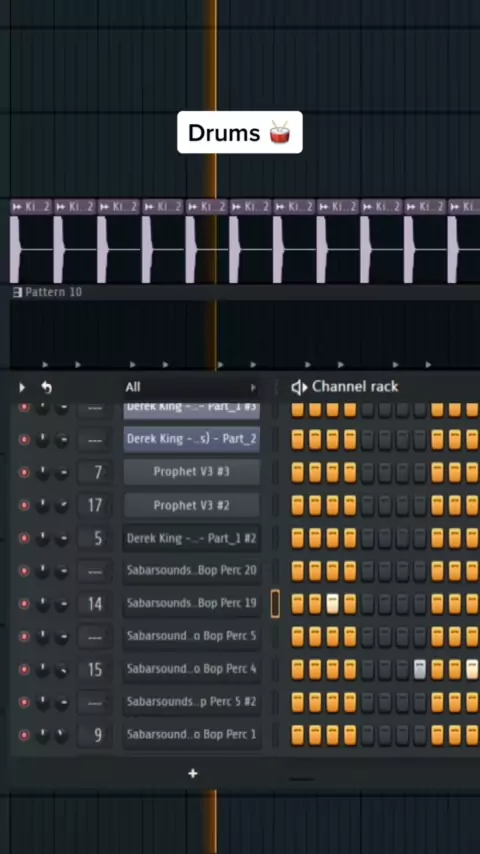Open the mixer track selector showing 15
480x854 pixels.
point(95,669)
